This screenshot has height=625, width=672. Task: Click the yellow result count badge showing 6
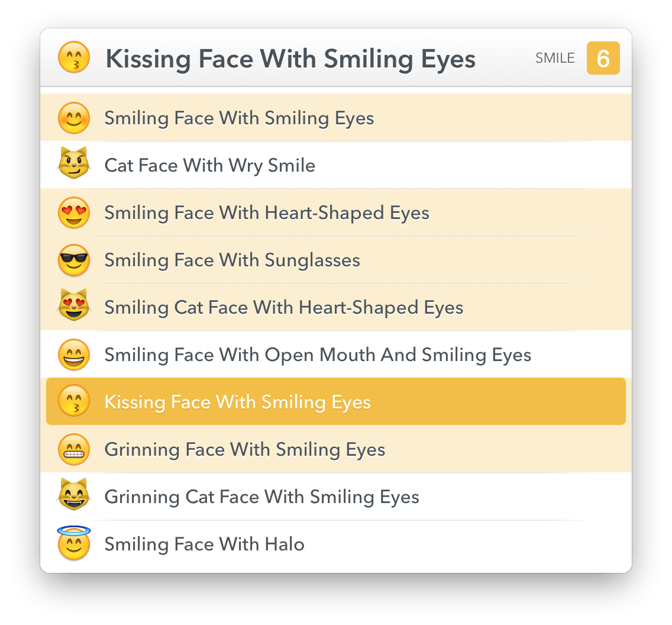tap(603, 58)
